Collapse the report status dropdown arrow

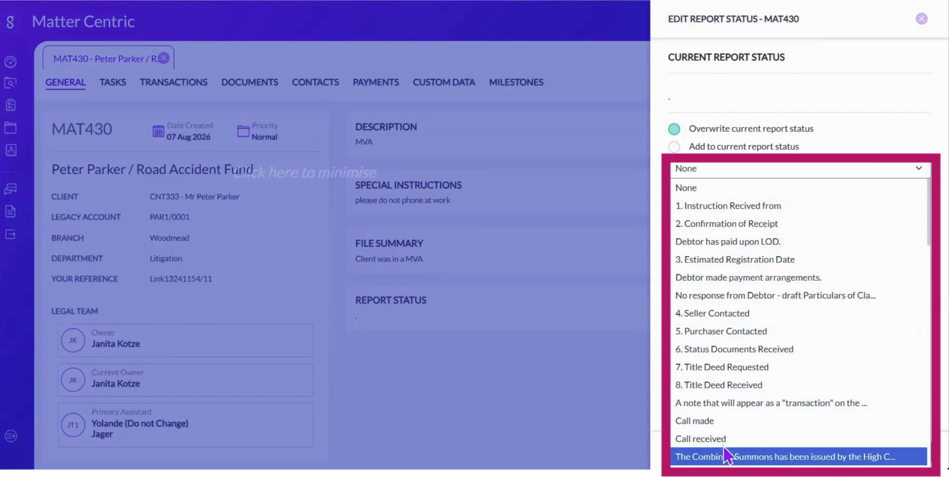pos(919,168)
